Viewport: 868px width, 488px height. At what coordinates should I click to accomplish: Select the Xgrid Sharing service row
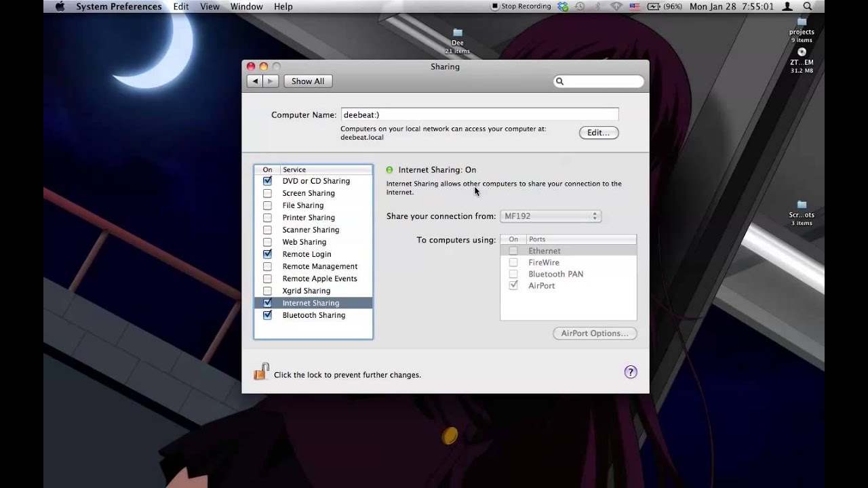click(313, 291)
